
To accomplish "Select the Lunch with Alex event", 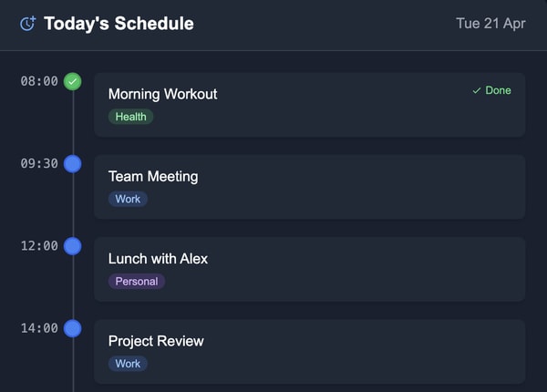I will [x=158, y=258].
